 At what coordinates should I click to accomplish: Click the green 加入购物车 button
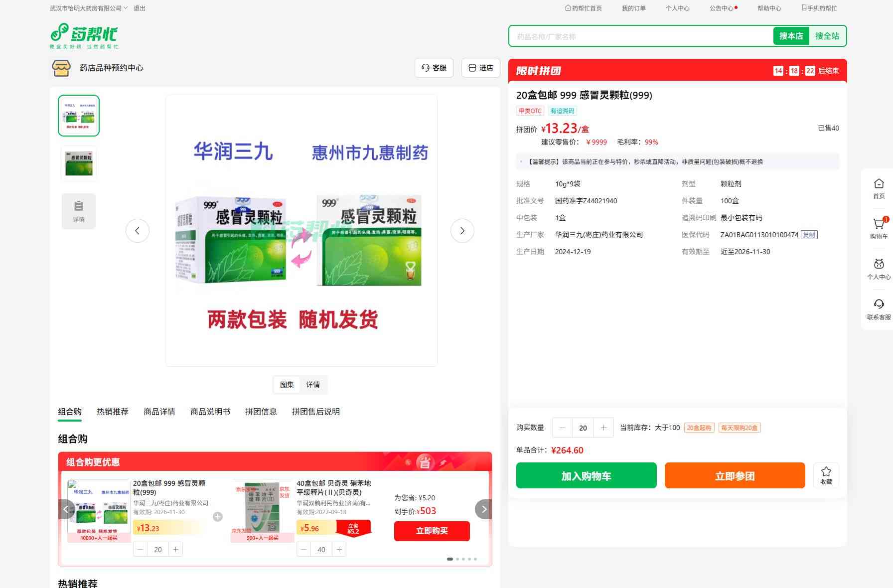coord(586,476)
